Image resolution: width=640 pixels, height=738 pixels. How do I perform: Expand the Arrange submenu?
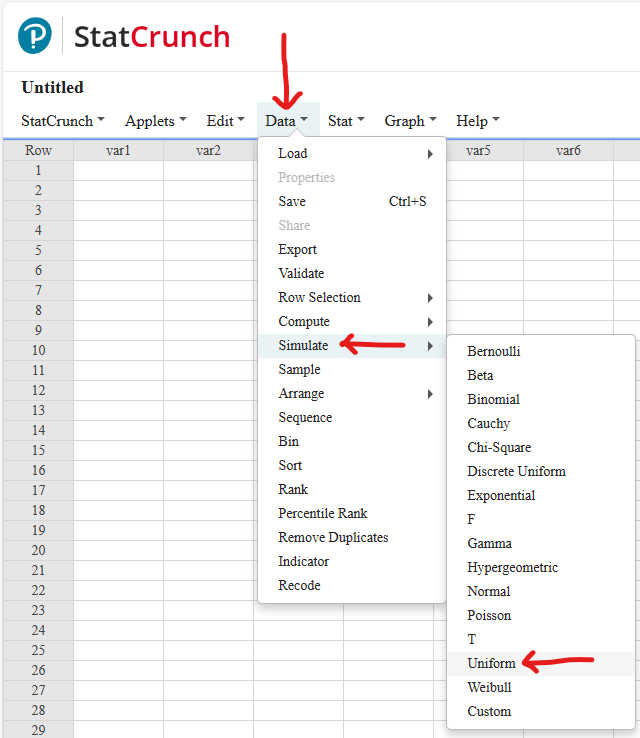352,393
